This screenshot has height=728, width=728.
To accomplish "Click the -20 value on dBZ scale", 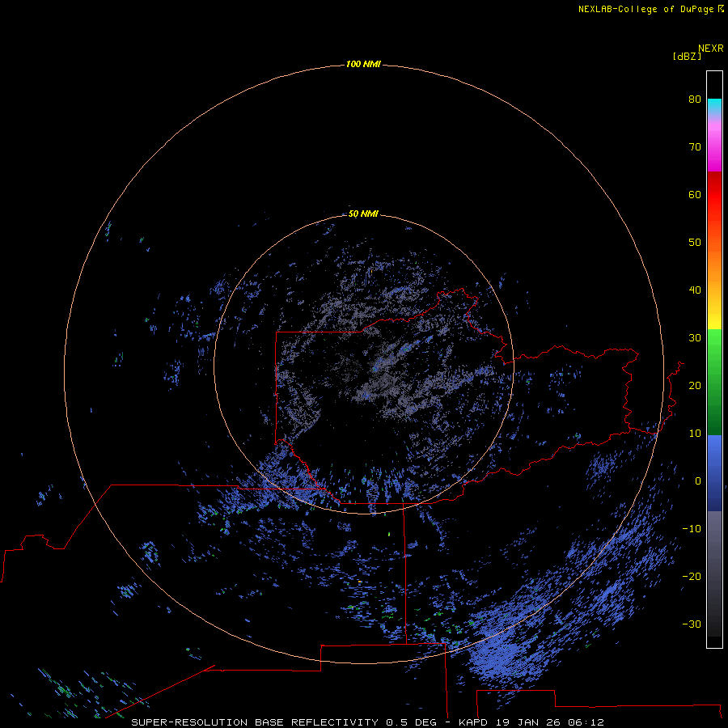I will 692,576.
